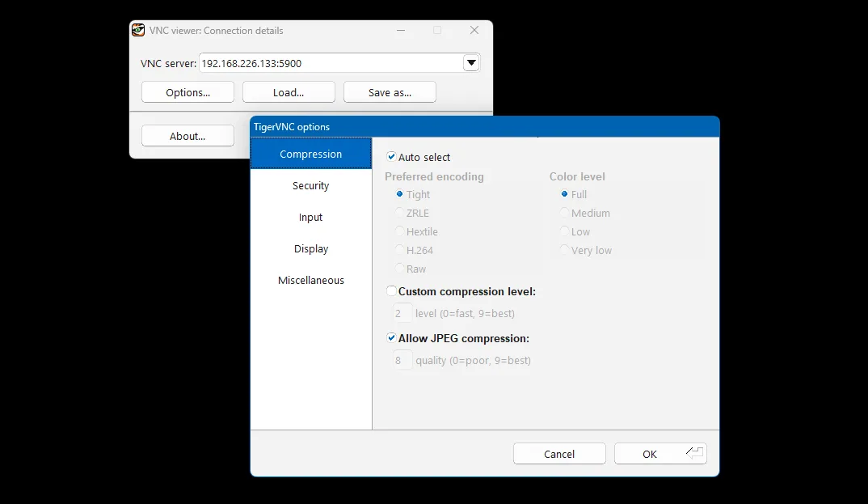The height and width of the screenshot is (504, 868).
Task: Click the TigerVNC options title bar
Action: (x=484, y=127)
